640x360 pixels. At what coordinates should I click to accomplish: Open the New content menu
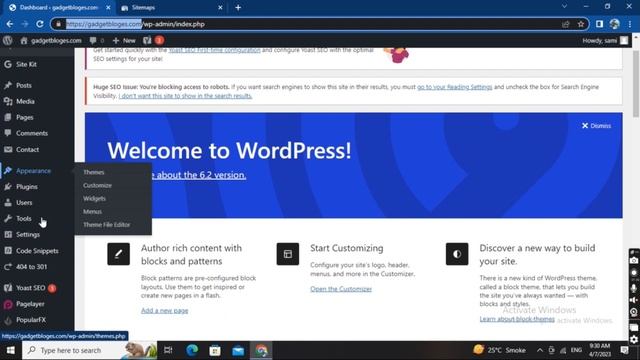click(x=124, y=40)
